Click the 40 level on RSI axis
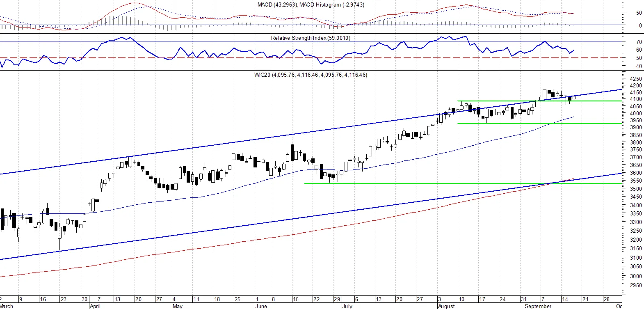Viewport: 644px width, 309px height. point(639,66)
